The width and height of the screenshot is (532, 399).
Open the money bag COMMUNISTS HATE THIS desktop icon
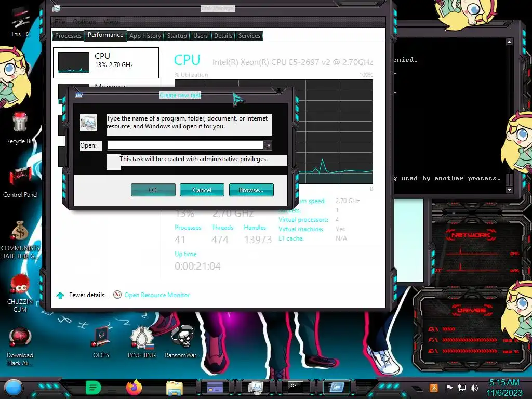(20, 240)
